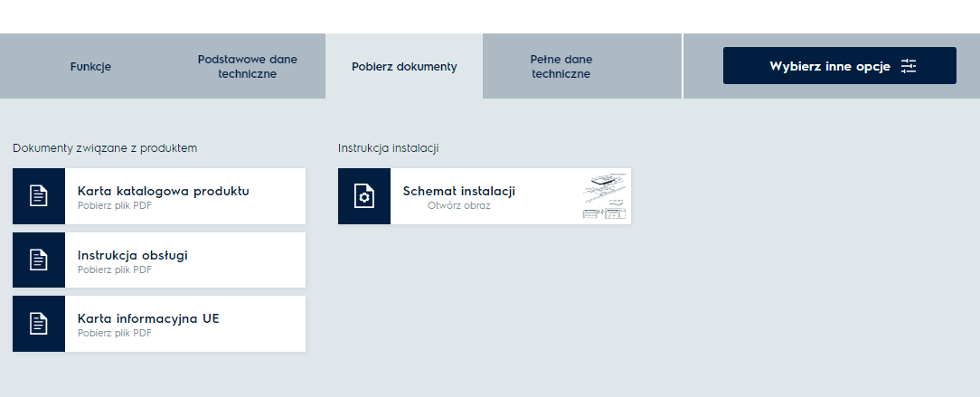Switch to the Funkcje tab
The height and width of the screenshot is (397, 980).
tap(90, 66)
